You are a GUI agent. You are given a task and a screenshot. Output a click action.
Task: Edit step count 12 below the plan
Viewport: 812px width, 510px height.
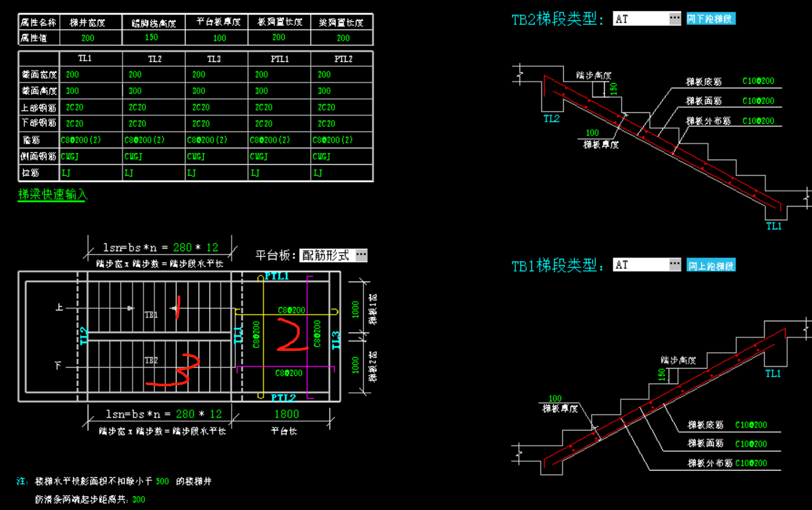click(216, 414)
